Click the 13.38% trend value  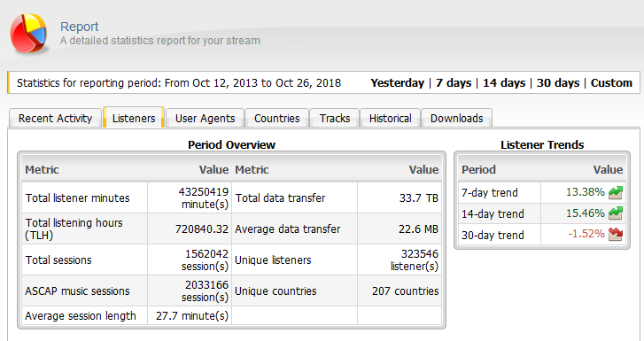click(586, 192)
